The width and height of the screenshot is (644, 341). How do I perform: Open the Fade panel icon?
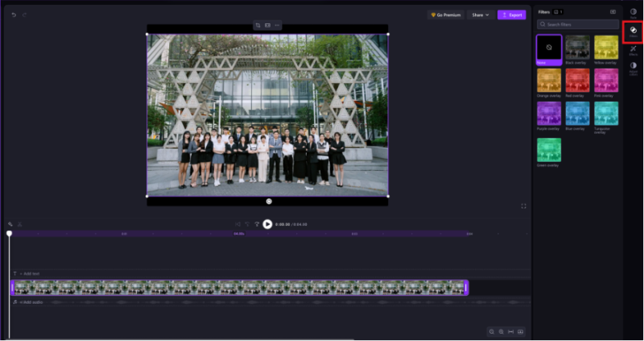[x=633, y=12]
